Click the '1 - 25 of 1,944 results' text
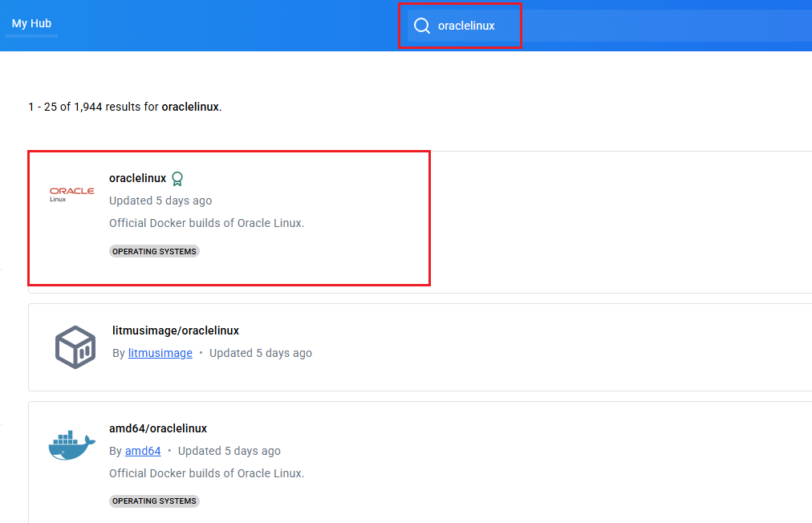 pyautogui.click(x=125, y=107)
